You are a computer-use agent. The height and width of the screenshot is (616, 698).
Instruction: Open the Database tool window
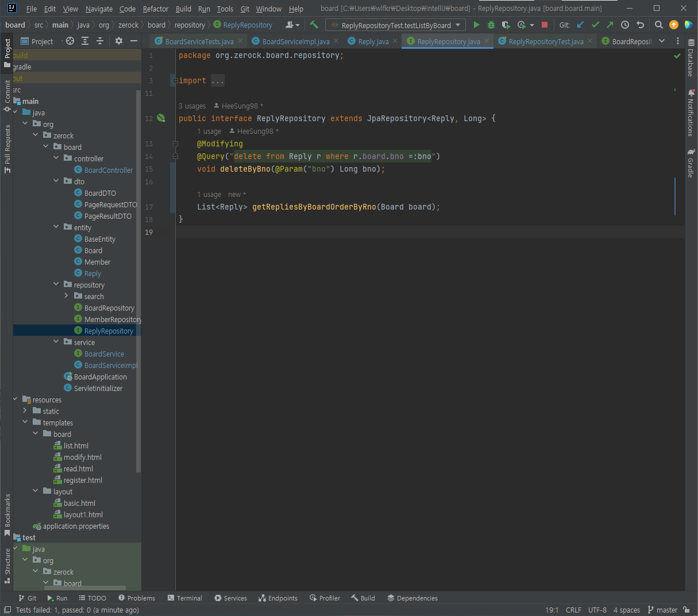[691, 59]
